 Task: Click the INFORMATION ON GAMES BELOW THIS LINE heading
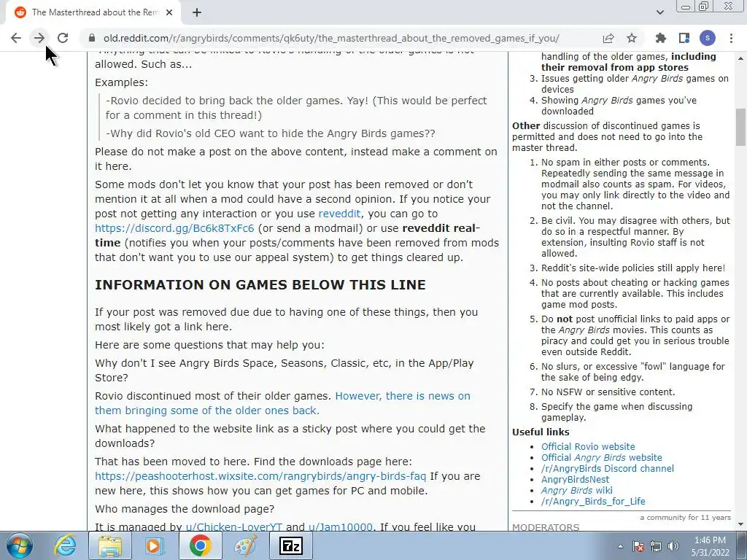pyautogui.click(x=260, y=285)
